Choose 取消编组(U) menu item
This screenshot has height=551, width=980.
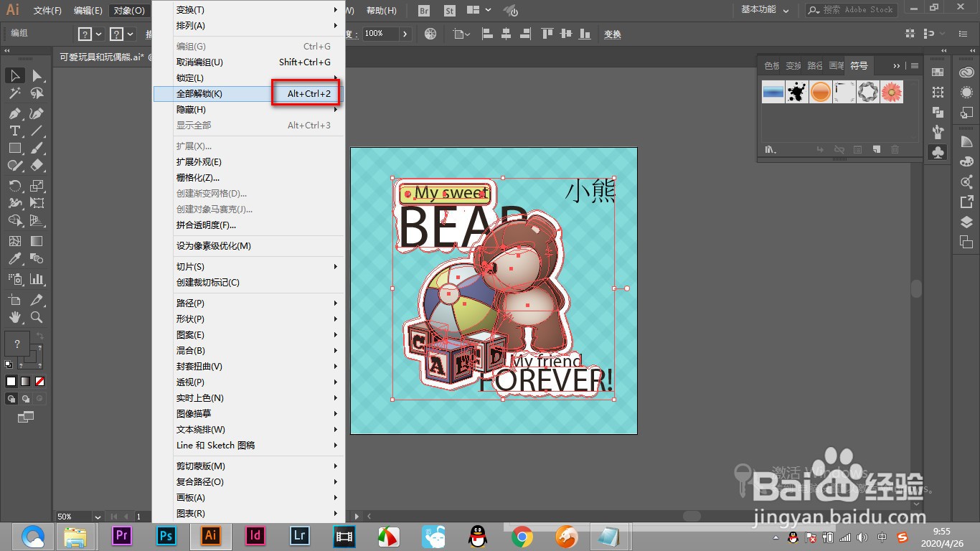249,62
